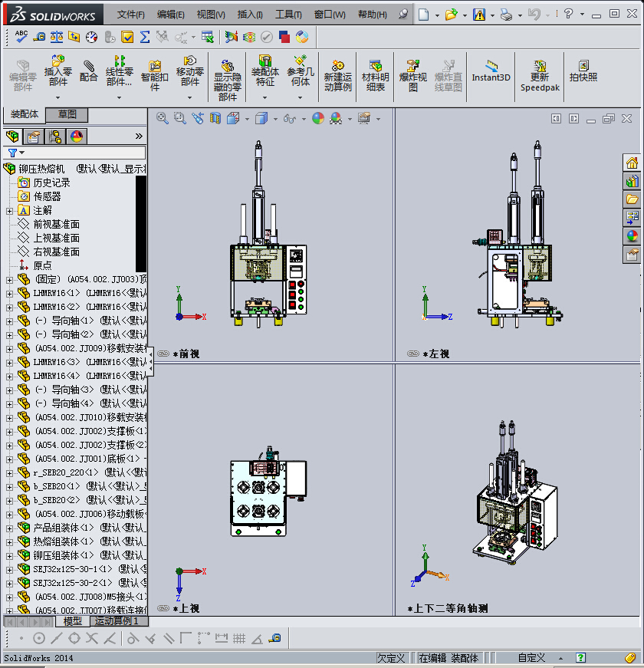Open Bill of Materials tool
644x668 pixels.
pyautogui.click(x=375, y=76)
